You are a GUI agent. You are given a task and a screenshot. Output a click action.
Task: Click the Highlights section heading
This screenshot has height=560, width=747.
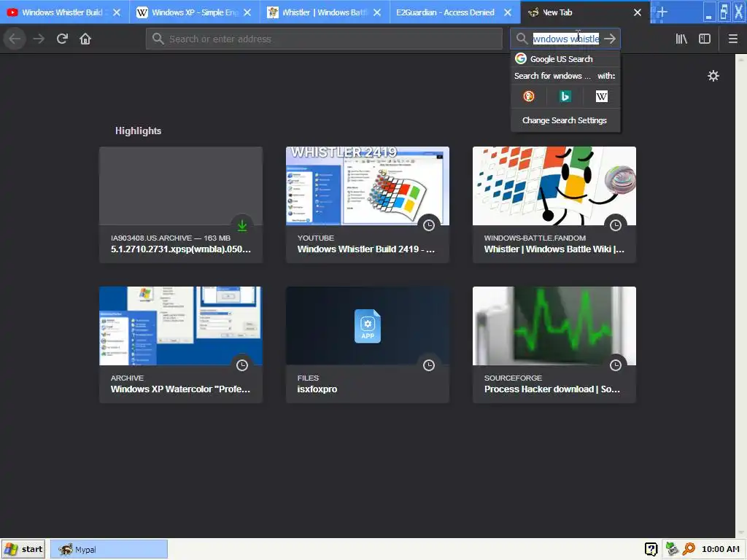(138, 131)
